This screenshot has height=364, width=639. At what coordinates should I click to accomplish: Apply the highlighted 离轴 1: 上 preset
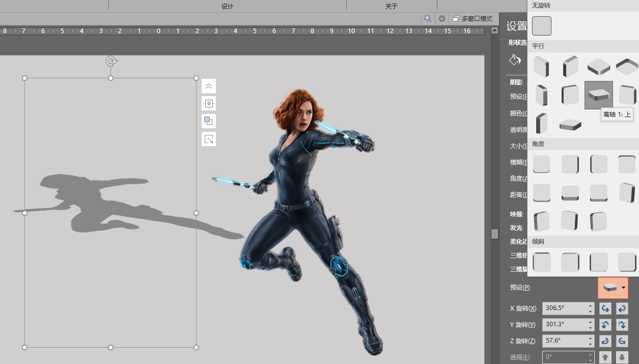599,95
